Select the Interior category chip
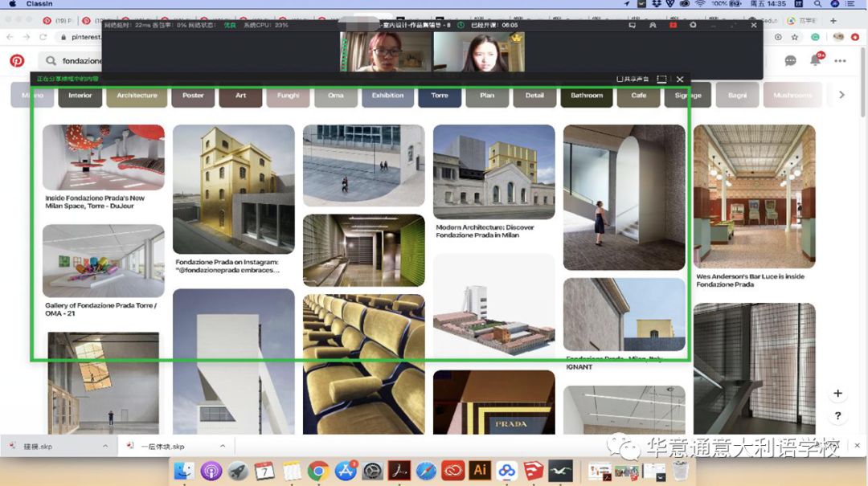Image resolution: width=868 pixels, height=486 pixels. click(80, 96)
